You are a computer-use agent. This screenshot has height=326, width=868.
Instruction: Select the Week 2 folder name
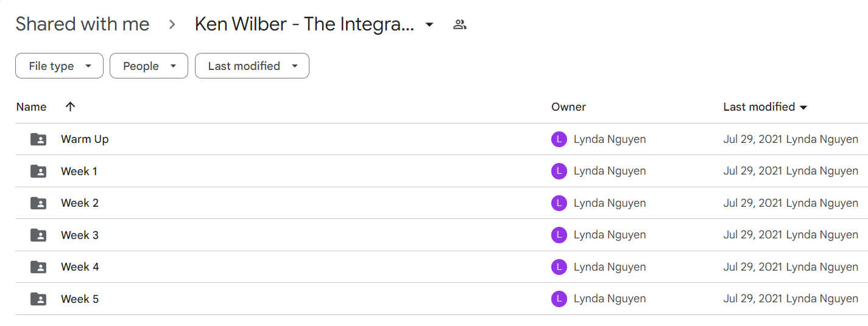(80, 203)
